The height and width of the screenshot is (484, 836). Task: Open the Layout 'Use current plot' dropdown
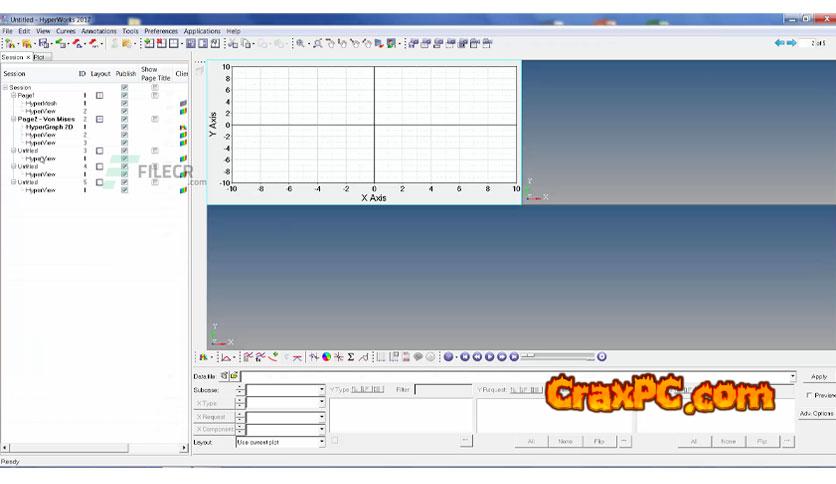321,441
